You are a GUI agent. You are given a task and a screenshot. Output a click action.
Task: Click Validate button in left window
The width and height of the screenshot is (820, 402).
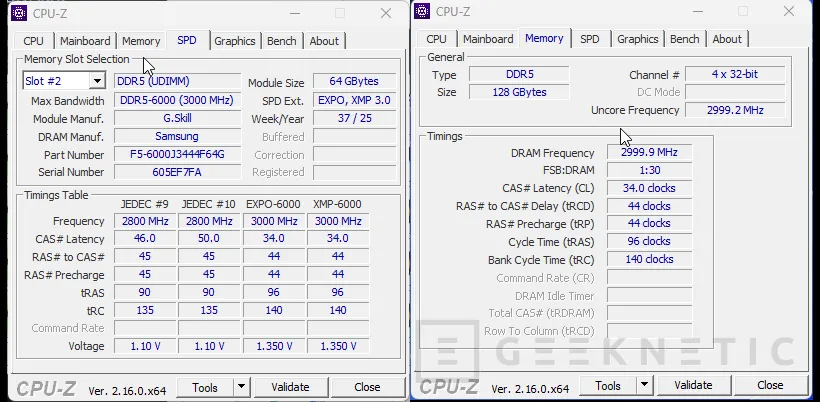(290, 387)
